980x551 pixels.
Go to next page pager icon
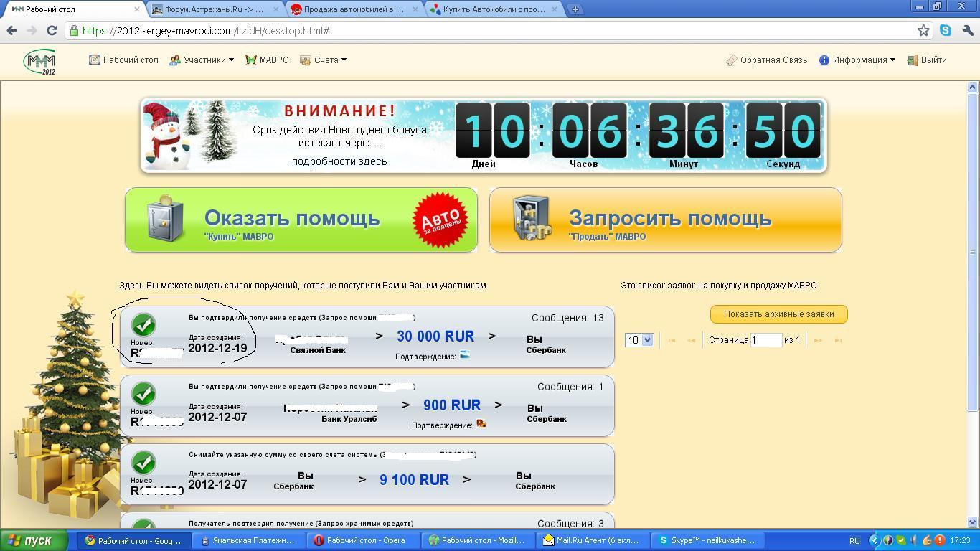(x=817, y=340)
